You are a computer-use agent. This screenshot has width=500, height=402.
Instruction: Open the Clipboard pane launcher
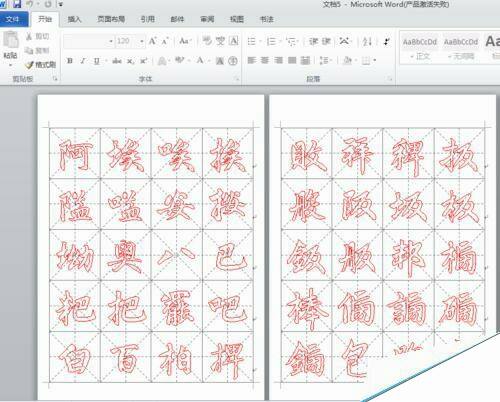[x=55, y=79]
